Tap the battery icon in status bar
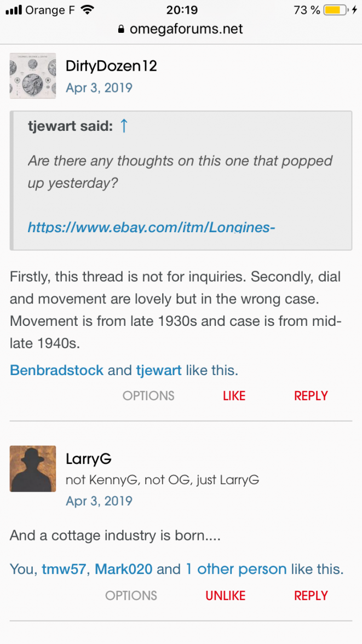 [335, 10]
